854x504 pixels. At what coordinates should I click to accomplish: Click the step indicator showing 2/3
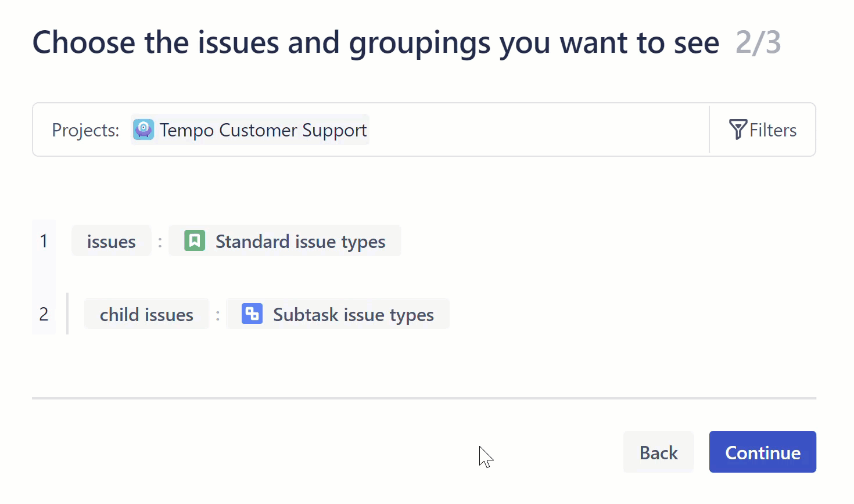coord(758,42)
